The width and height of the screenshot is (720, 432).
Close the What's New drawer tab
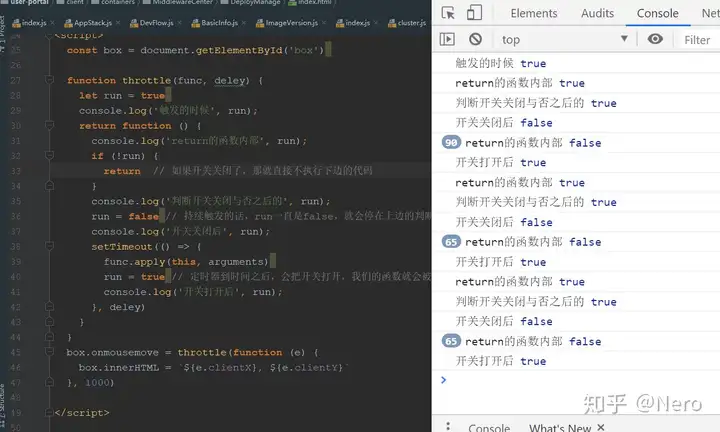(601, 427)
